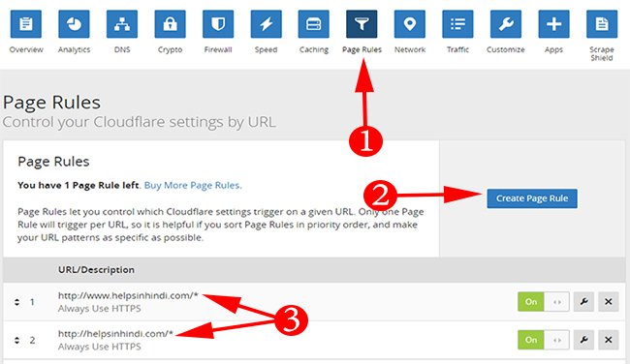Delete the http://helpsinhindi.com/* page rule
This screenshot has height=364, width=630.
609,340
